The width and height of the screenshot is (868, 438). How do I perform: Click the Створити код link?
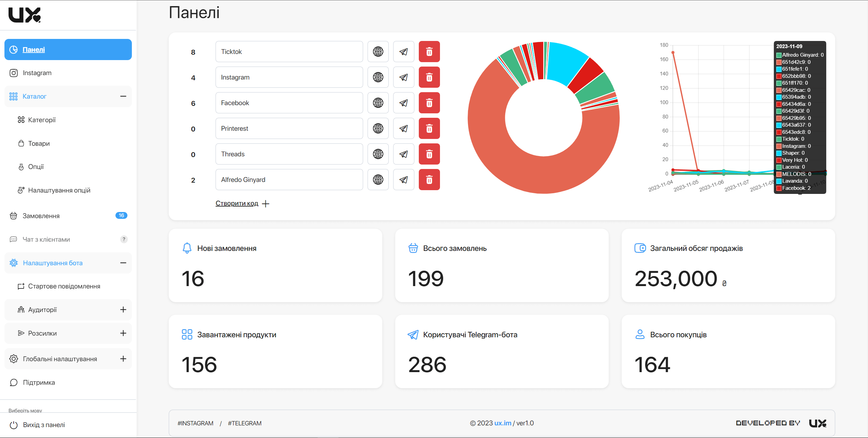(237, 203)
